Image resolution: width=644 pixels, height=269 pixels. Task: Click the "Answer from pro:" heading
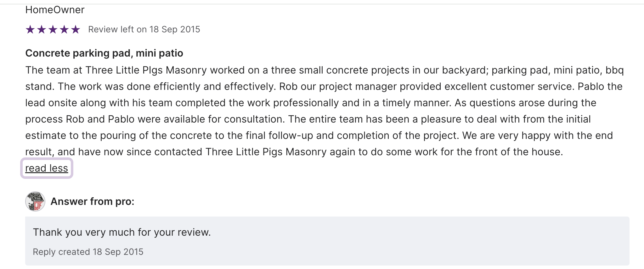pyautogui.click(x=93, y=201)
